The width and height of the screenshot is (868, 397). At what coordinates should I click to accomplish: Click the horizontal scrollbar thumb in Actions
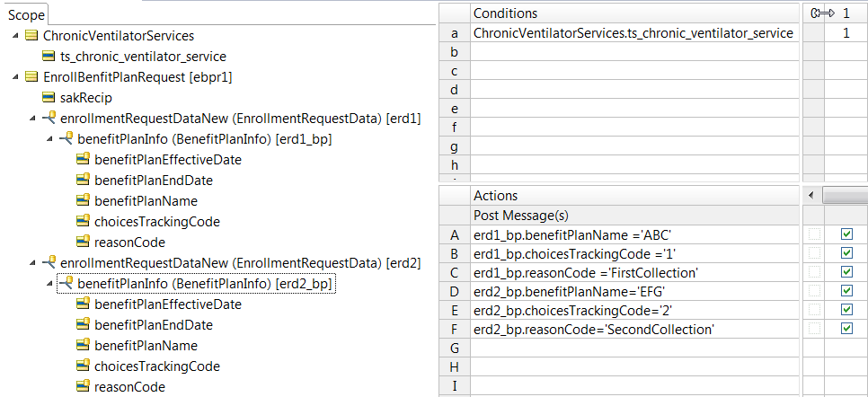click(x=845, y=196)
